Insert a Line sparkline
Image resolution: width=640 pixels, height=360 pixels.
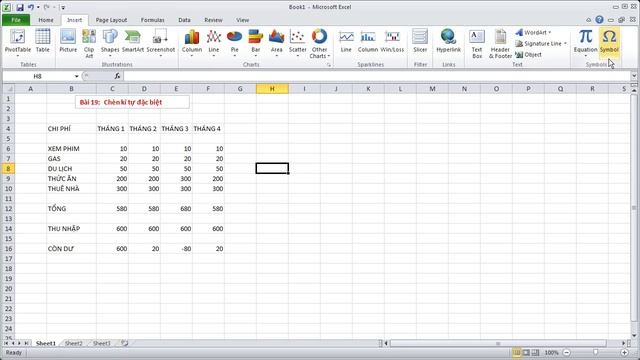pos(346,41)
